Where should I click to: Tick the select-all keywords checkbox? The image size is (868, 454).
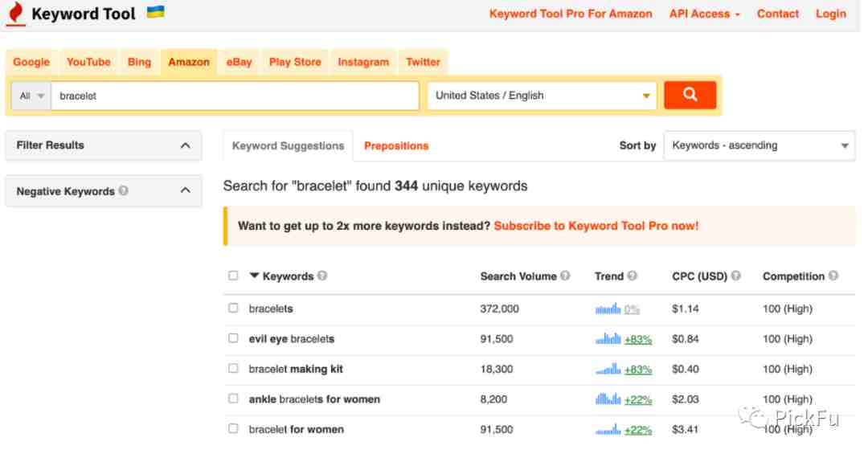pyautogui.click(x=233, y=276)
